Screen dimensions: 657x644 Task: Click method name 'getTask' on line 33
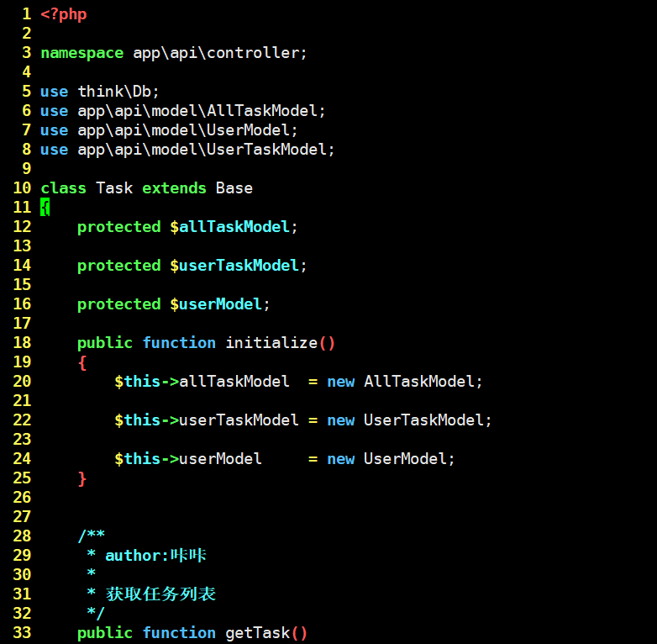point(258,633)
